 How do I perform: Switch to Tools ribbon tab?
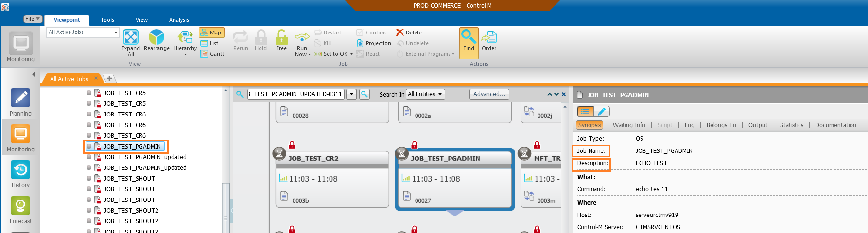tap(107, 20)
